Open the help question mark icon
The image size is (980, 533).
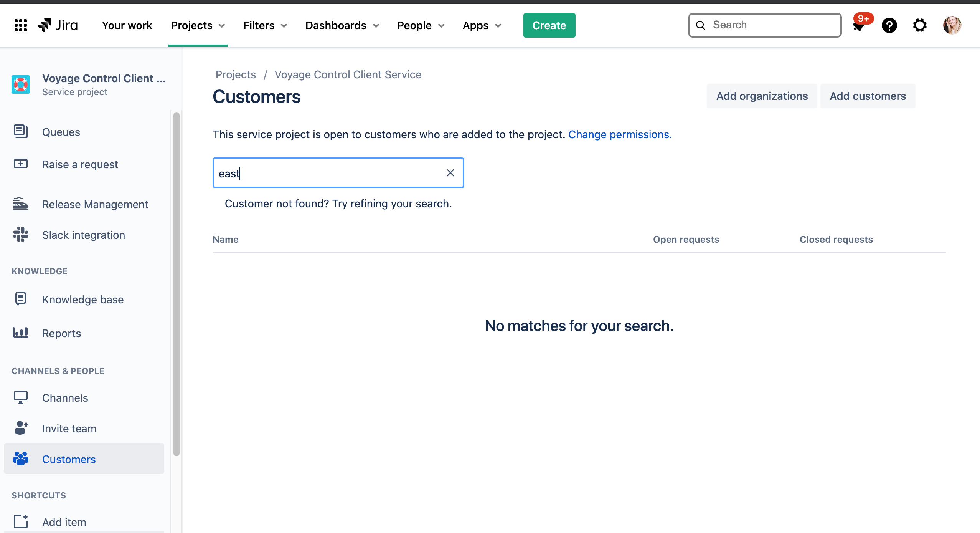[889, 25]
